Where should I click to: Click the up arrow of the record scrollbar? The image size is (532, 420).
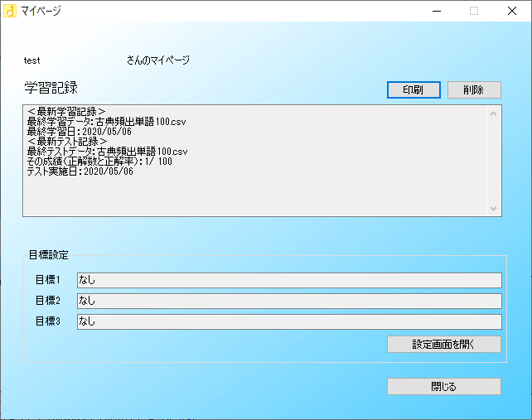[x=494, y=113]
